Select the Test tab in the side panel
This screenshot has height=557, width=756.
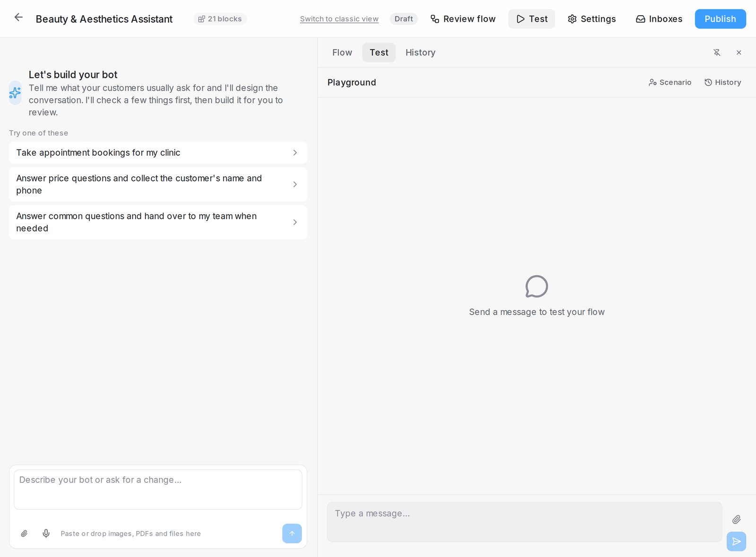point(379,52)
